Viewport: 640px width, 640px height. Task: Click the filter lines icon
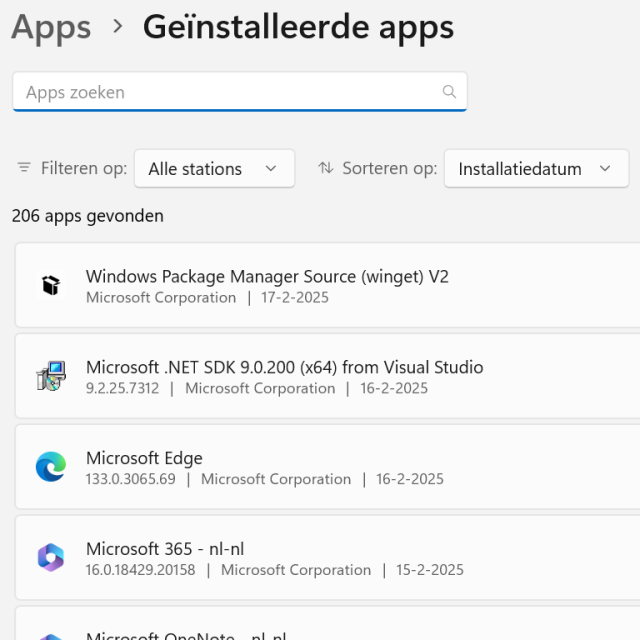24,167
